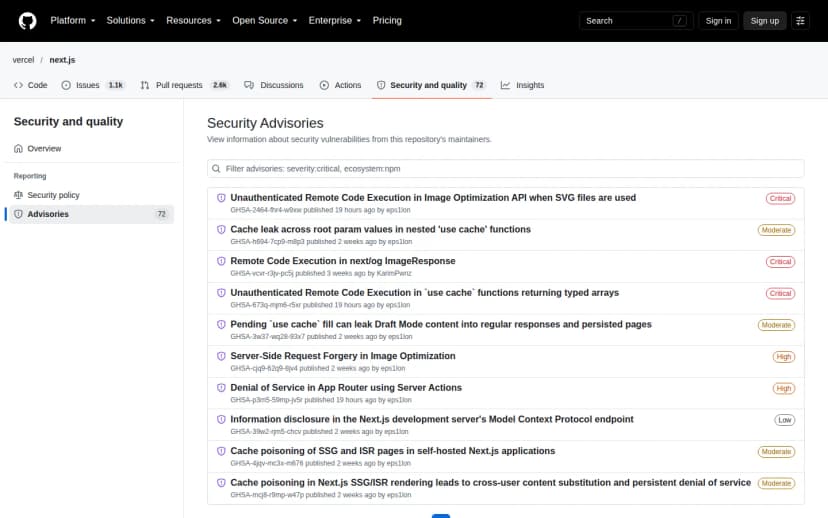Viewport: 828px width, 518px height.
Task: Click Low badge on Information disclosure advisory
Action: pyautogui.click(x=785, y=420)
